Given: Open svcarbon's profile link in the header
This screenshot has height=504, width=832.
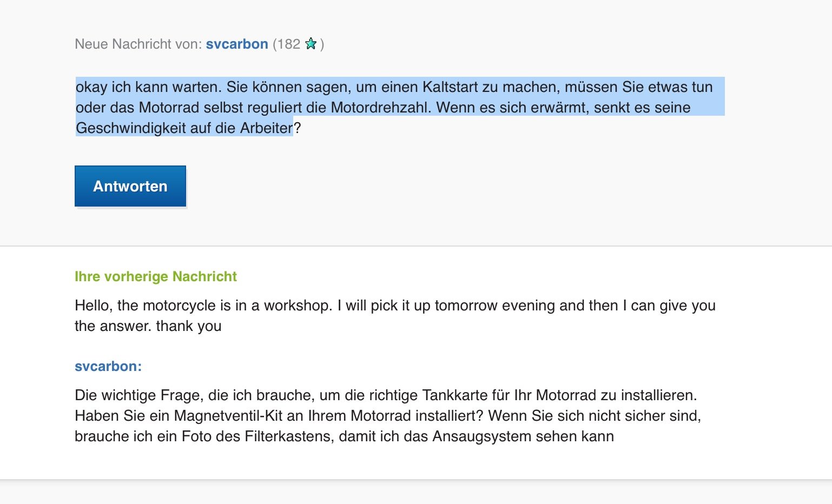Looking at the screenshot, I should [237, 44].
